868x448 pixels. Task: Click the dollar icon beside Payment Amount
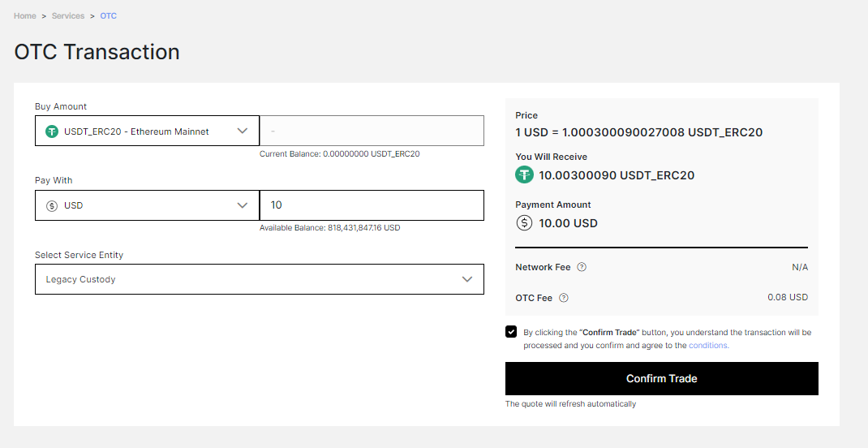[x=524, y=222]
